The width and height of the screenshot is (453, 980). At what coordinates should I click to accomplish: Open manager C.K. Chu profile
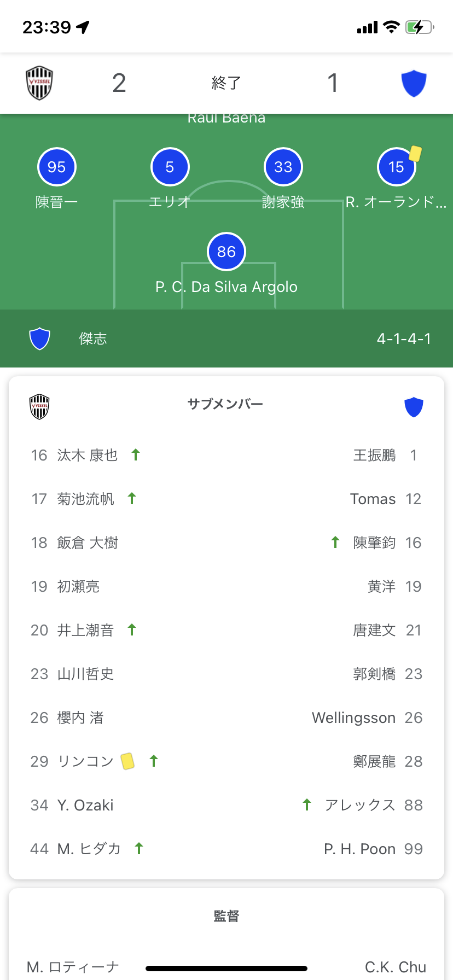[x=396, y=967]
